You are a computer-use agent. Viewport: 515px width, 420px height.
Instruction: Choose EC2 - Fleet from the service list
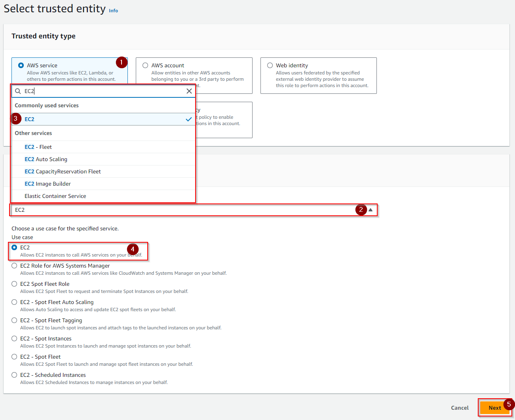click(38, 147)
